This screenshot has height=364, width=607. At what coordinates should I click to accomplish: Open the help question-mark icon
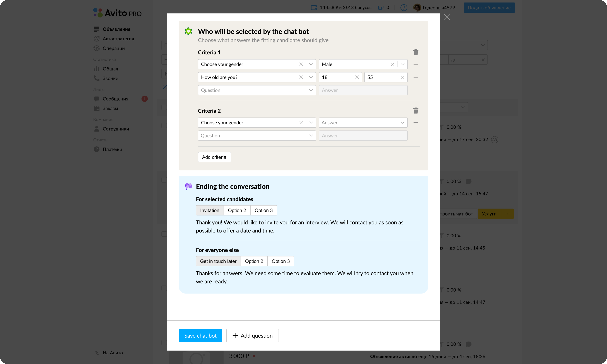point(404,8)
